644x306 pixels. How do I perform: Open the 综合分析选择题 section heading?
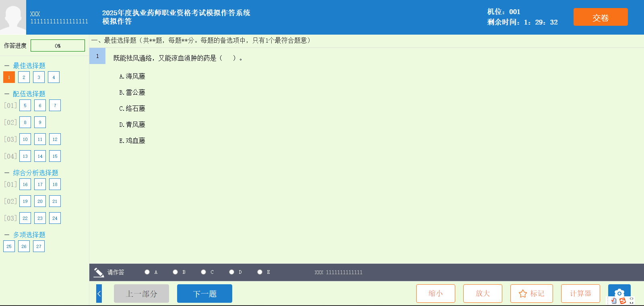click(x=35, y=173)
